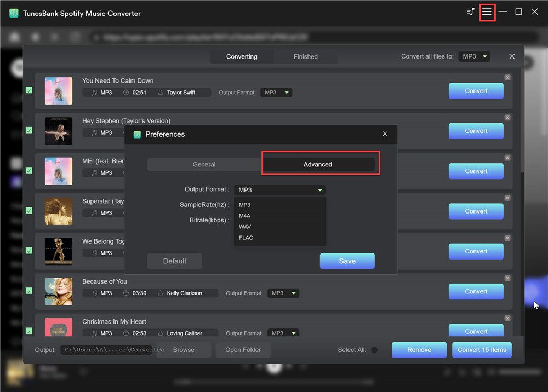Viewport: 548px width, 392px height.
Task: Browse for output folder
Action: [184, 350]
